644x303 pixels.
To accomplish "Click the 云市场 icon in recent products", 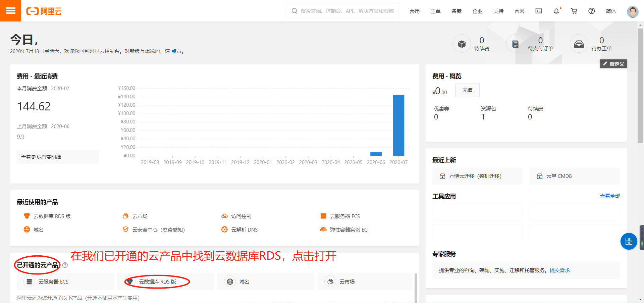I will [126, 216].
